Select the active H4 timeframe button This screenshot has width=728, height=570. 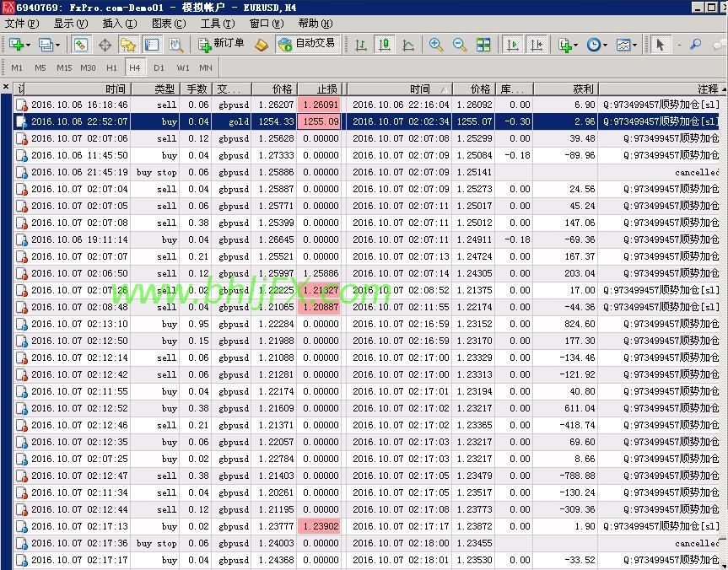click(135, 67)
